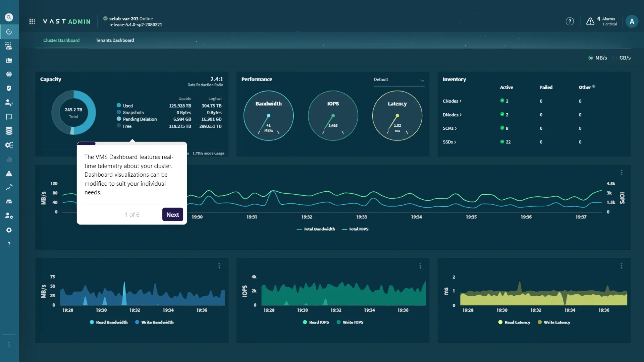Image resolution: width=644 pixels, height=362 pixels.
Task: Open the search tool in the sidebar
Action: tap(9, 17)
